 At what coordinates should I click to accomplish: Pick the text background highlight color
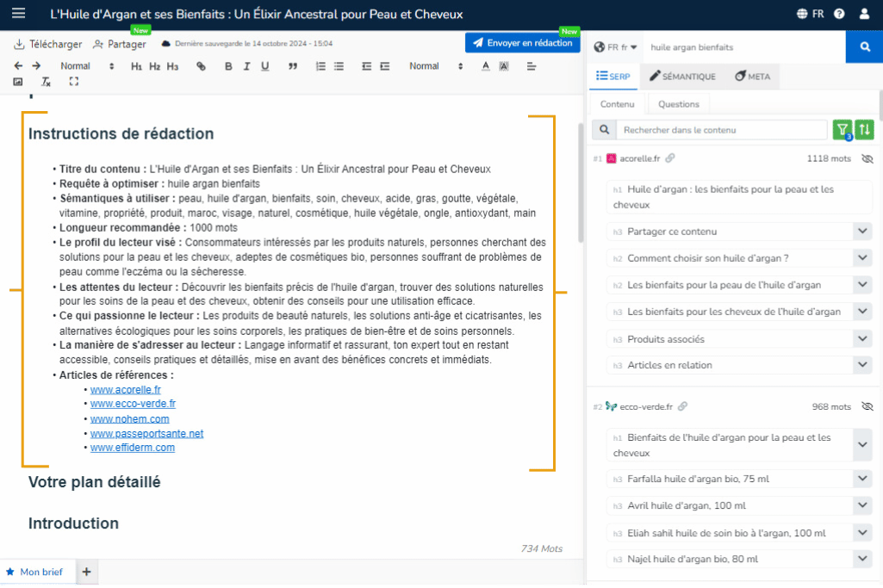tap(504, 66)
